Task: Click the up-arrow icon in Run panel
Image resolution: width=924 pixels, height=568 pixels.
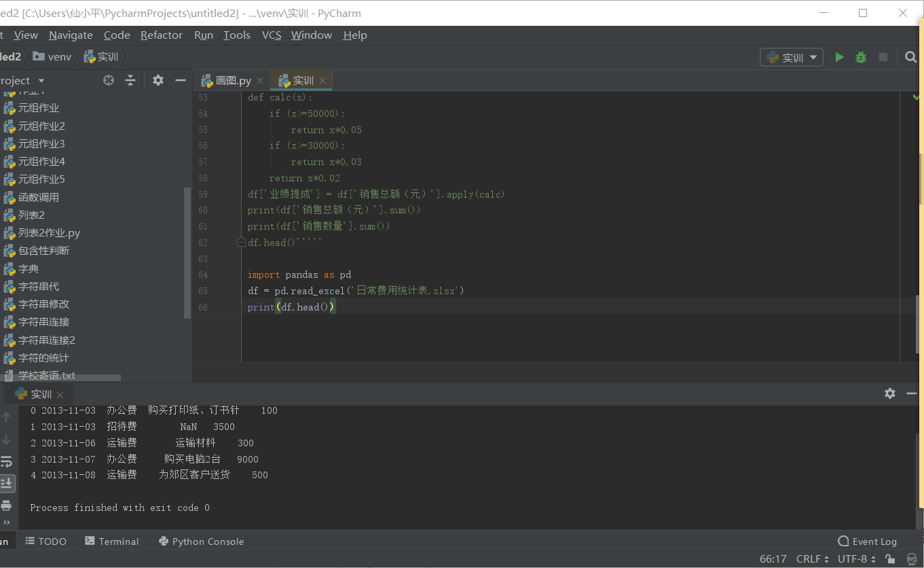Action: pos(7,416)
